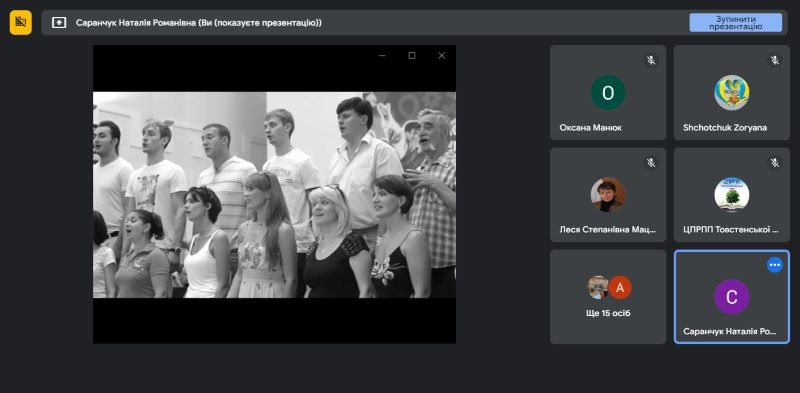Minimize the shared presentation window
The height and width of the screenshot is (393, 800).
[382, 56]
